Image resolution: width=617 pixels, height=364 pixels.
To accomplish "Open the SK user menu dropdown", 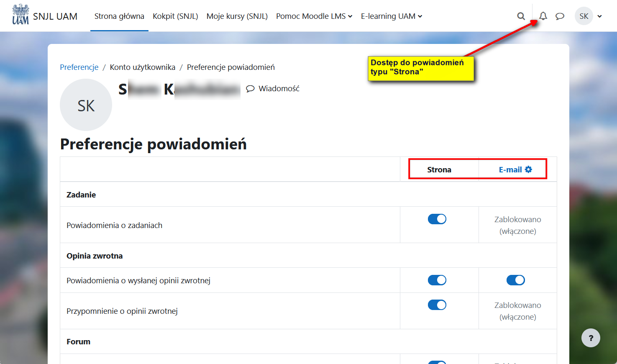I will [x=589, y=16].
